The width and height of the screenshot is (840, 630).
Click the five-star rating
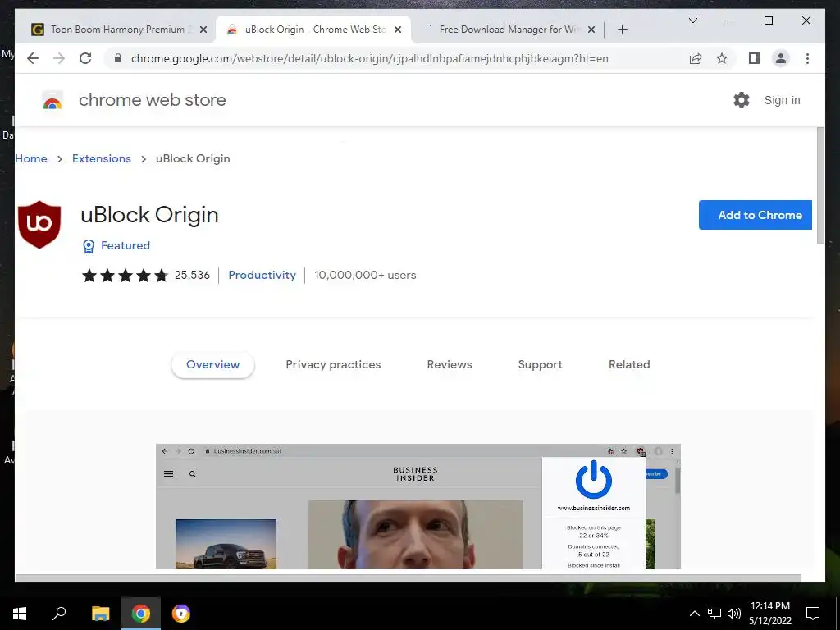[125, 276]
